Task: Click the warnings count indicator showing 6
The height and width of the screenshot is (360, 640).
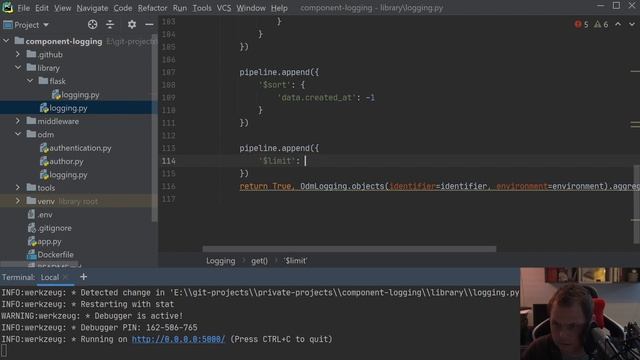Action: click(601, 24)
